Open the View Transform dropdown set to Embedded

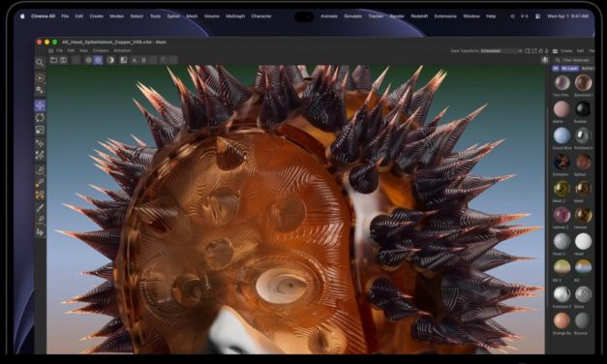[x=501, y=50]
